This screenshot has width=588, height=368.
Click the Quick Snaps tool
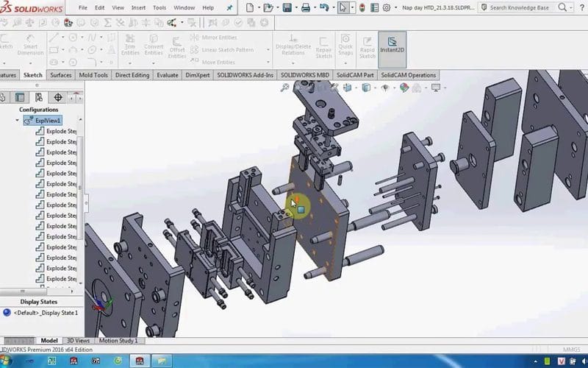point(345,45)
